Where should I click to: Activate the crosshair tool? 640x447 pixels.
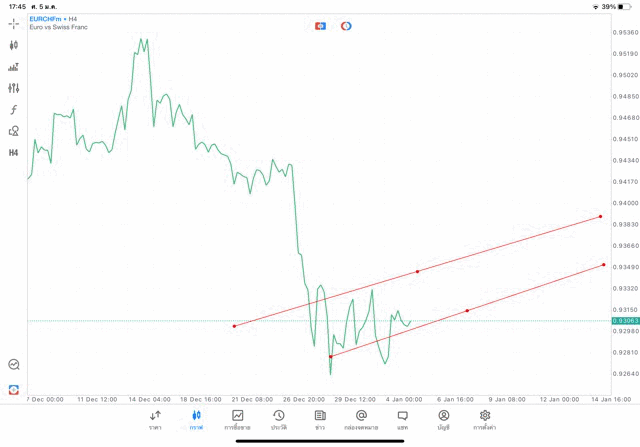(x=14, y=23)
